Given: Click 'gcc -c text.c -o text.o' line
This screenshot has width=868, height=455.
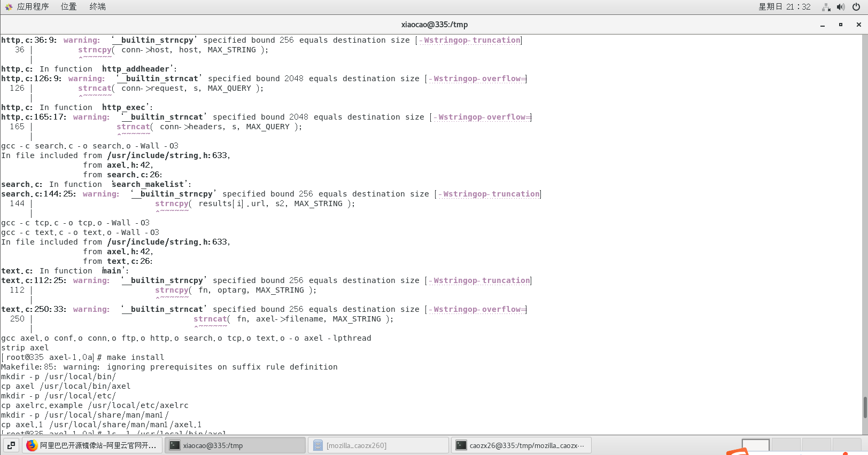Looking at the screenshot, I should click(80, 232).
